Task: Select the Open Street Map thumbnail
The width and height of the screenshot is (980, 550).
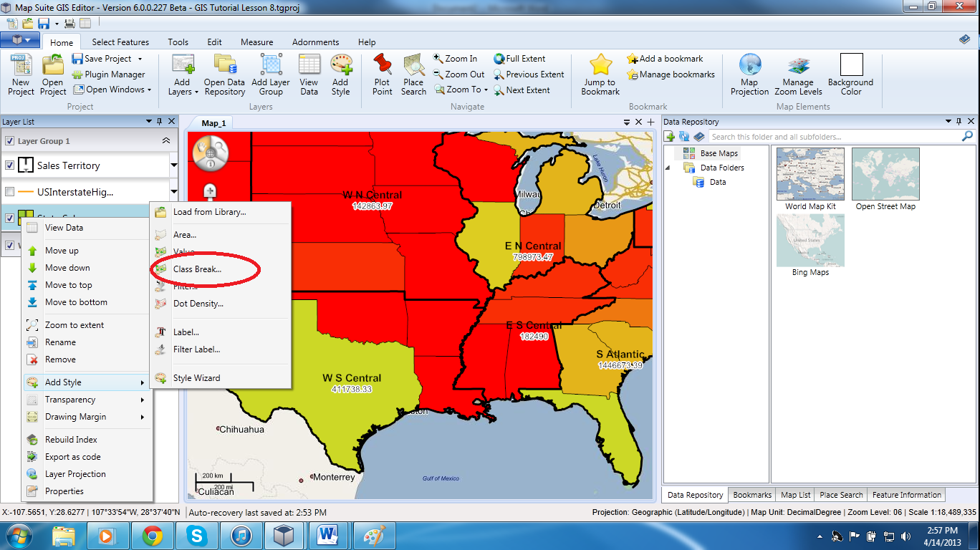Action: (x=885, y=174)
